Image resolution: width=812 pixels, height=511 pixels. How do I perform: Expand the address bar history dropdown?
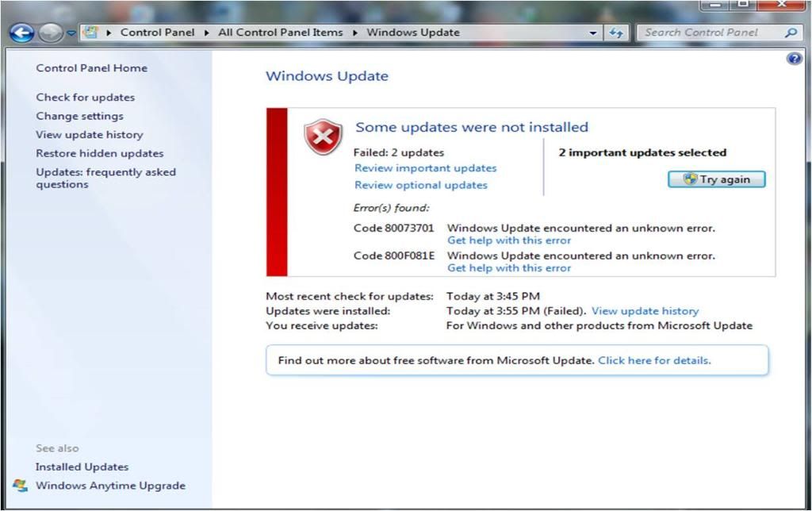(x=593, y=33)
